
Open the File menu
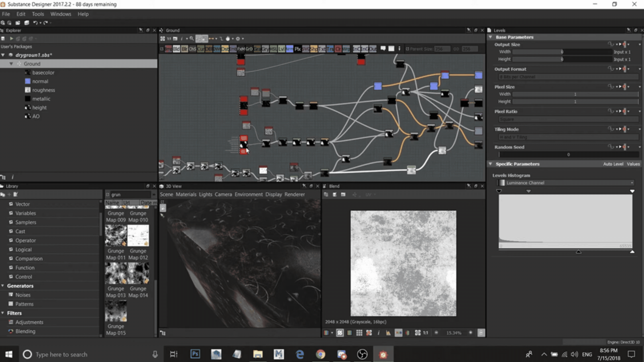click(x=6, y=14)
